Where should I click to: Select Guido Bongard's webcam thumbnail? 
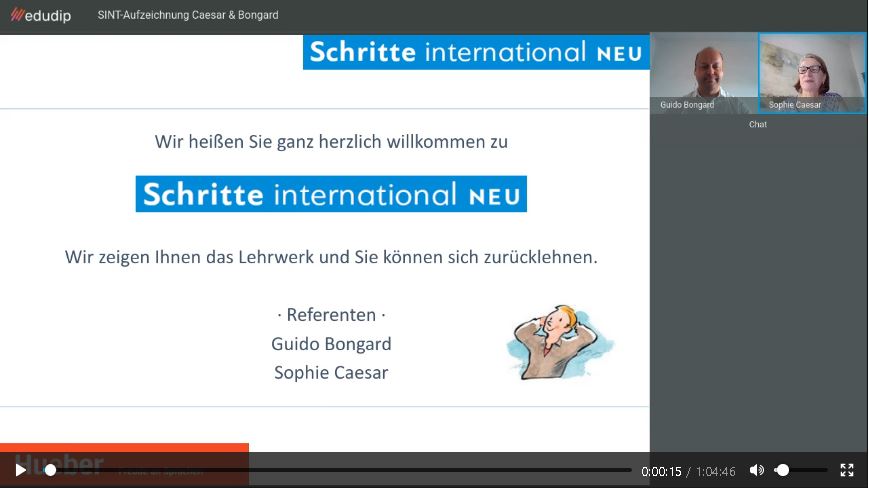(x=704, y=73)
